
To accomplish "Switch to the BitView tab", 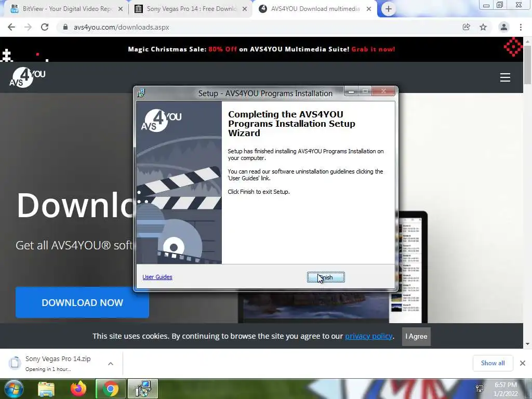I will coord(66,9).
